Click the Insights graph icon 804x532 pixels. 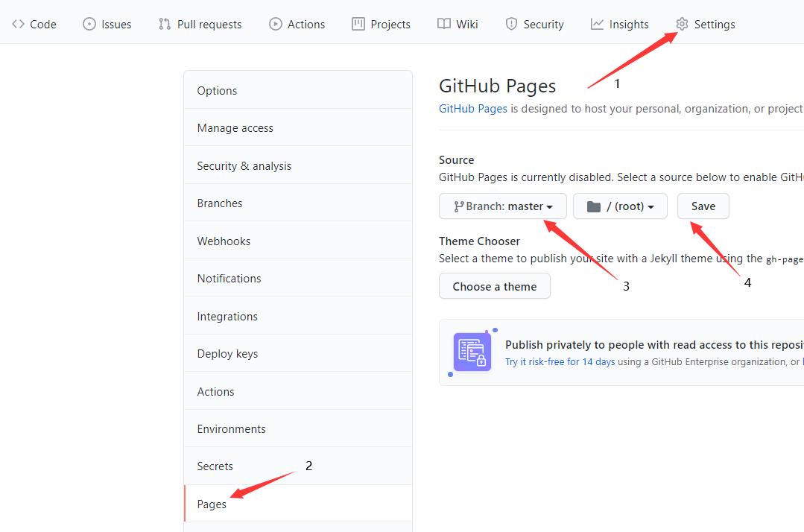pyautogui.click(x=597, y=24)
